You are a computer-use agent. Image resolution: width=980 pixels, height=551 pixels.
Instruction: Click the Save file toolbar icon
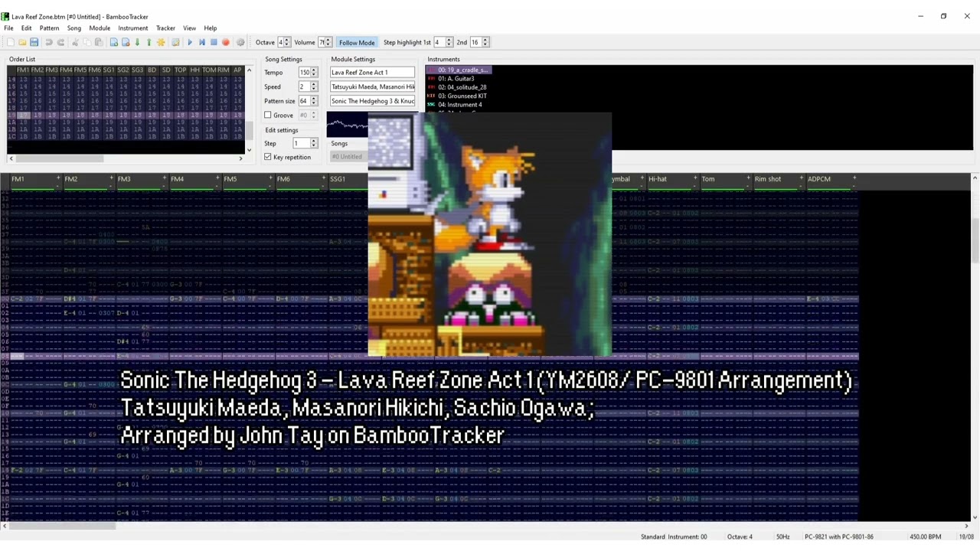tap(34, 43)
